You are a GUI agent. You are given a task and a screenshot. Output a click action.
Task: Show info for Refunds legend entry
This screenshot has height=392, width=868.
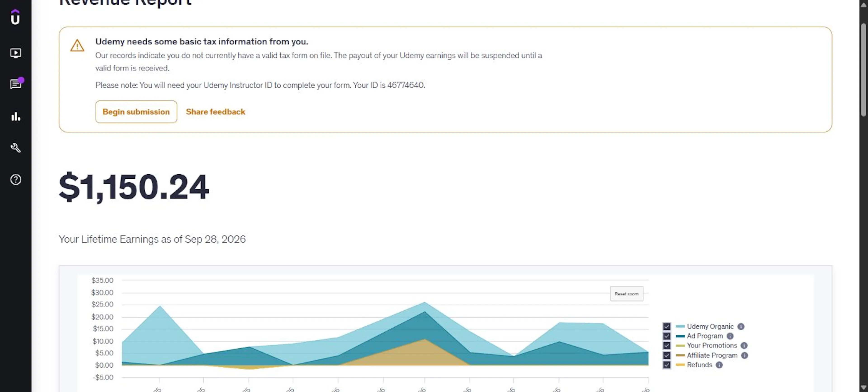pyautogui.click(x=719, y=365)
